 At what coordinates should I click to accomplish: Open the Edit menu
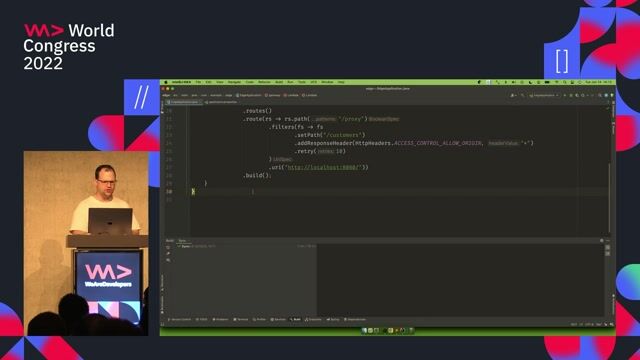tap(209, 82)
